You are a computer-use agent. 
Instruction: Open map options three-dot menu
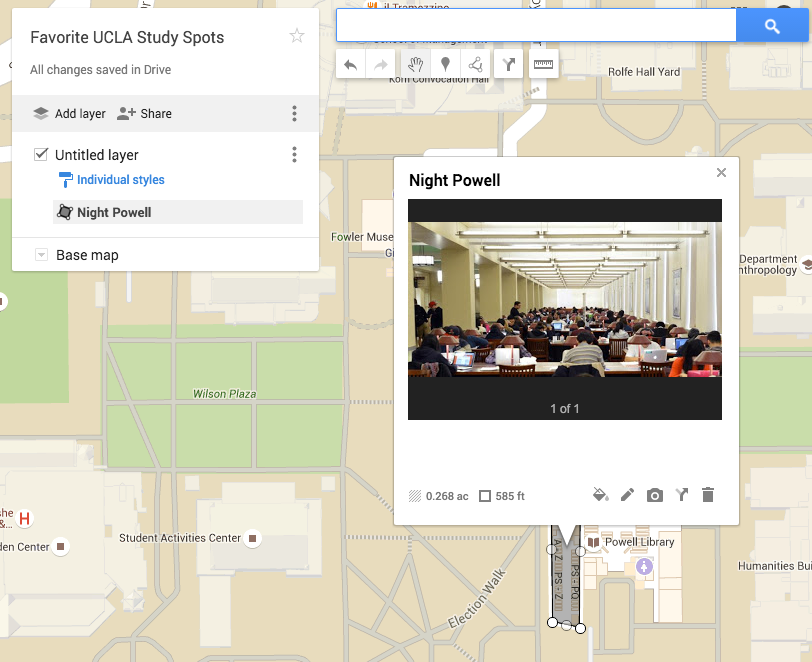coord(294,113)
